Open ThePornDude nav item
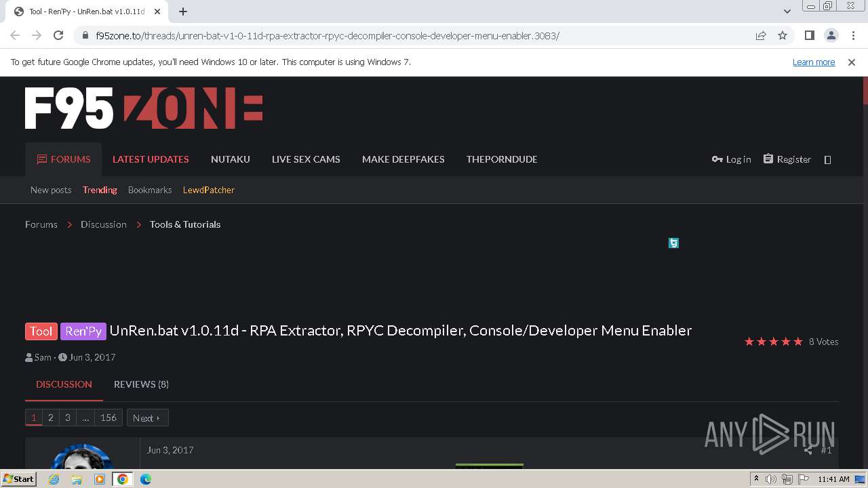Image resolution: width=868 pixels, height=488 pixels. pyautogui.click(x=502, y=159)
